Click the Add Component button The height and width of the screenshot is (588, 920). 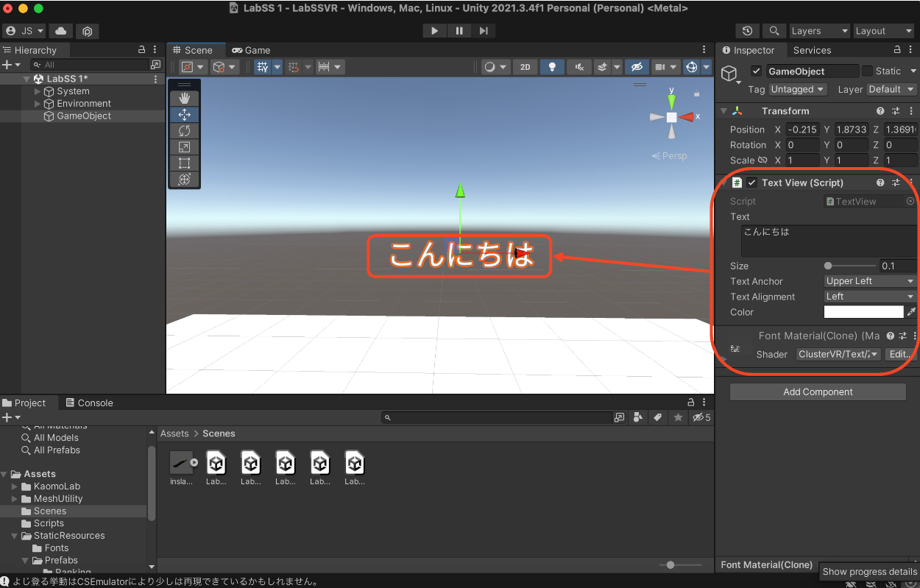coord(817,392)
